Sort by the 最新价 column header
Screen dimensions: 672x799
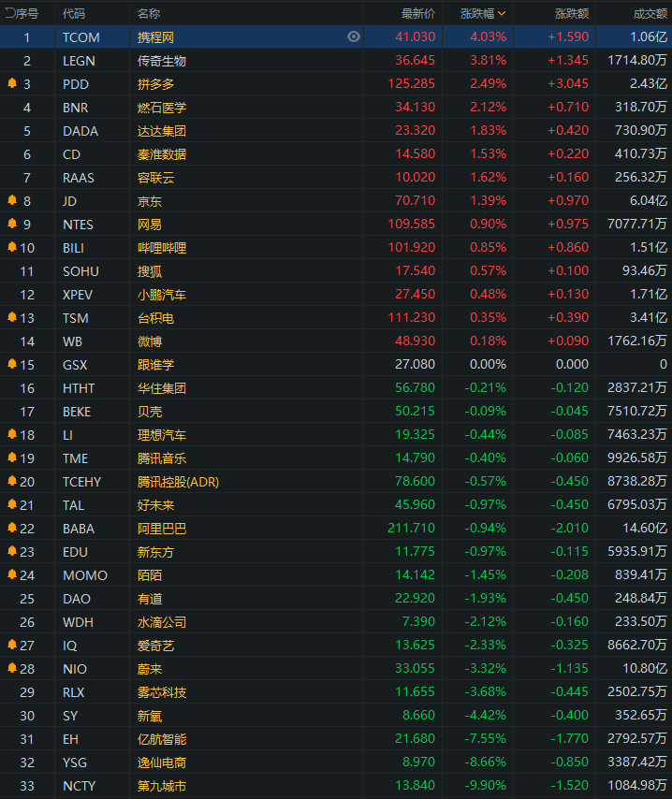pos(418,14)
